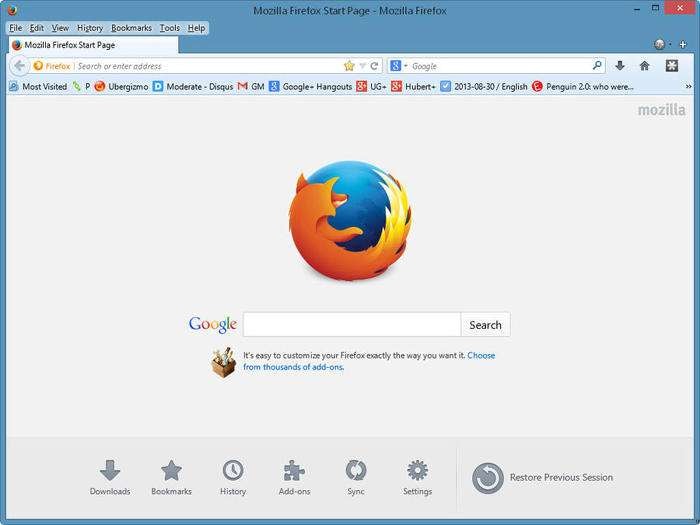The width and height of the screenshot is (700, 525).
Task: Open the Bookmarks menu
Action: [131, 28]
